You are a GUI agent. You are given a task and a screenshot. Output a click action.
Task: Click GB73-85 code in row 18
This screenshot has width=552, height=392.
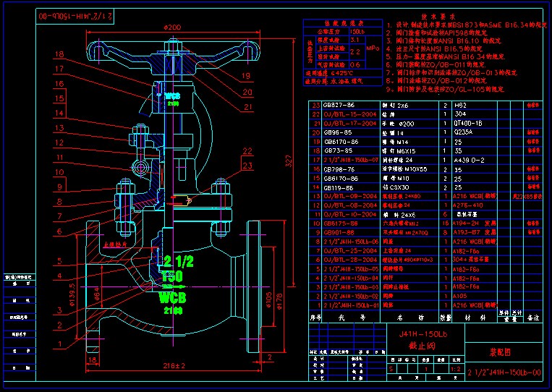(x=338, y=150)
